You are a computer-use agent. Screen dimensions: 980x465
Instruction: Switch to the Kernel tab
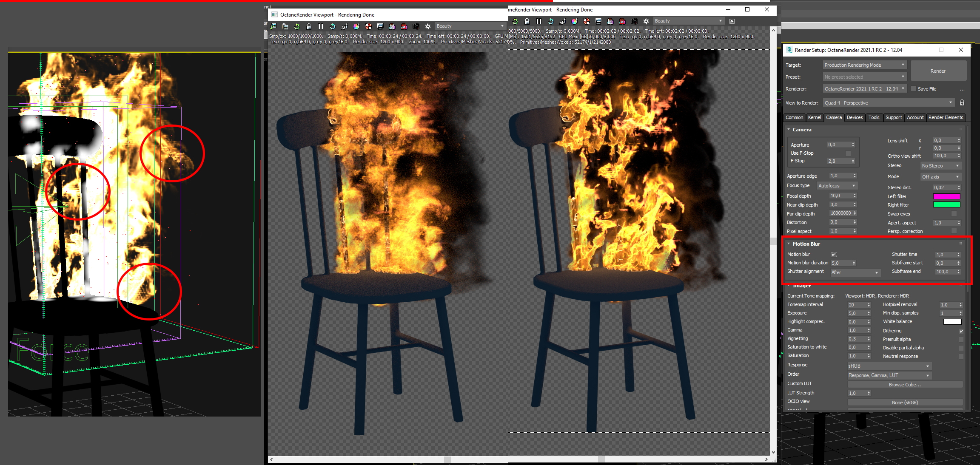pos(814,117)
